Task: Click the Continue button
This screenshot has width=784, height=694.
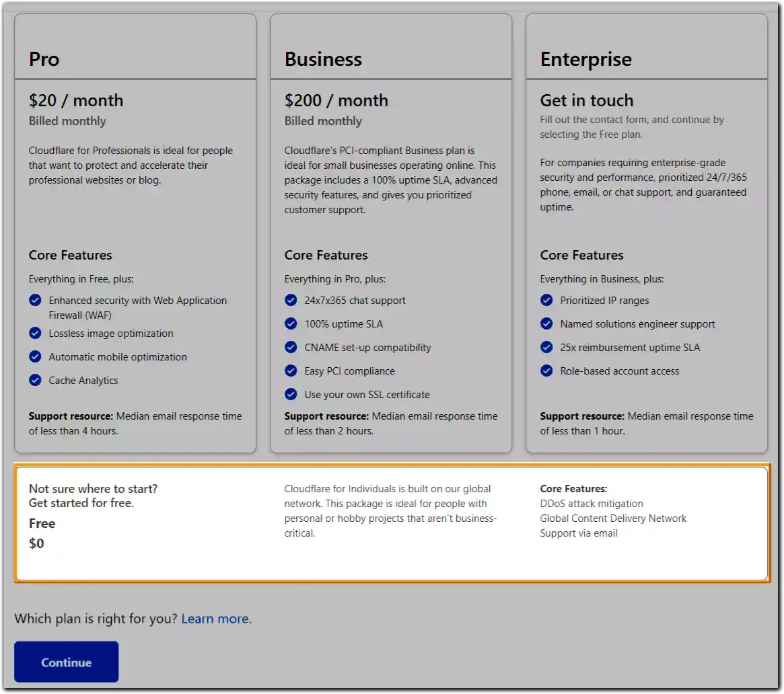Action: [x=66, y=662]
